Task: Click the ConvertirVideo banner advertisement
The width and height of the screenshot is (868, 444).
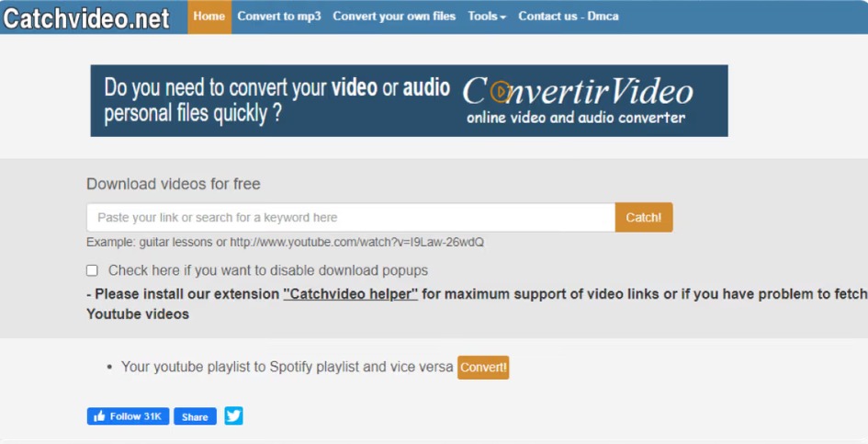Action: pos(409,100)
